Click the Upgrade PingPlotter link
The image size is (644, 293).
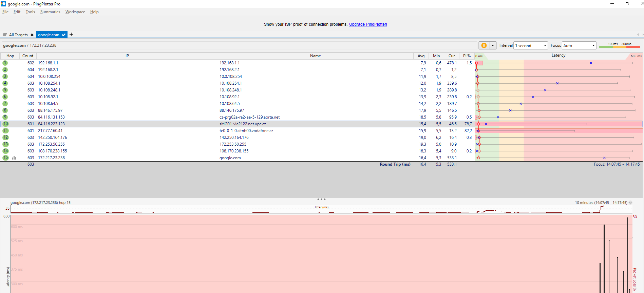coord(368,24)
